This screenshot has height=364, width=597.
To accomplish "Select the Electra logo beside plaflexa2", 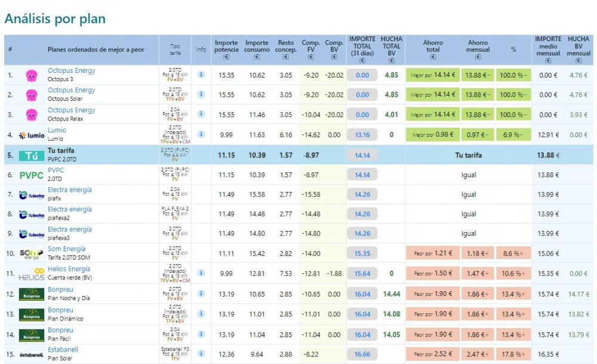I will click(32, 215).
